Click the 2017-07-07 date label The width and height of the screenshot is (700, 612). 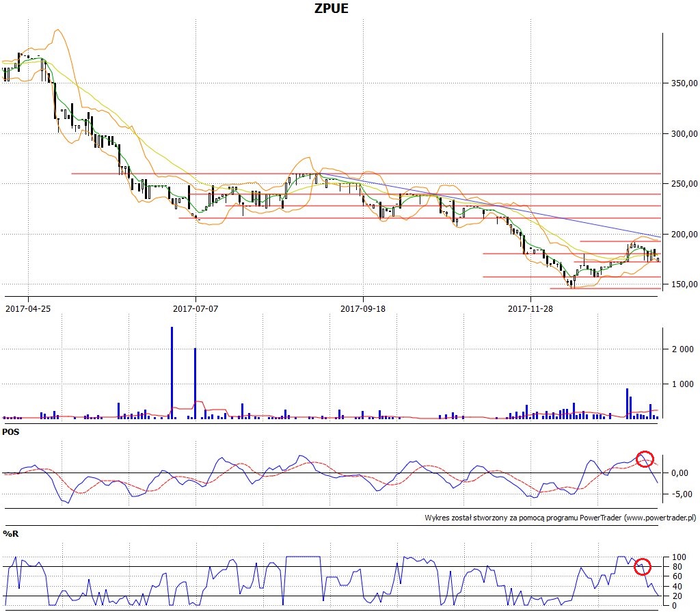tap(196, 308)
